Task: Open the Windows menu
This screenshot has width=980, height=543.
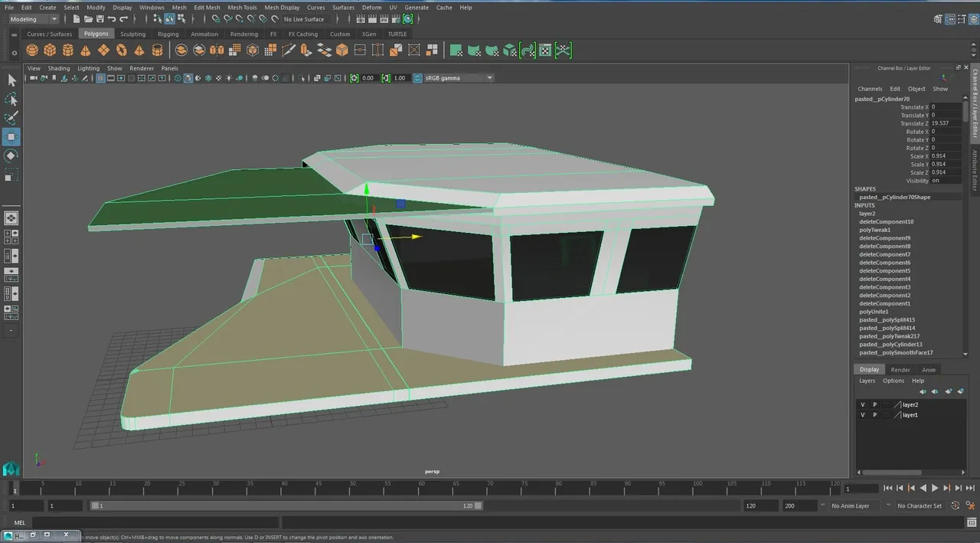Action: point(152,8)
